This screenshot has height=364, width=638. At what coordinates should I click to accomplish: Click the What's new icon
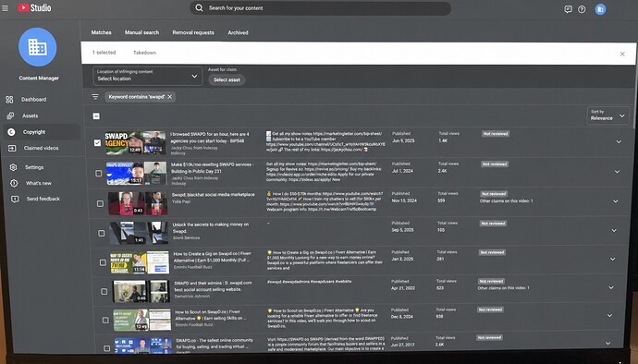14,183
